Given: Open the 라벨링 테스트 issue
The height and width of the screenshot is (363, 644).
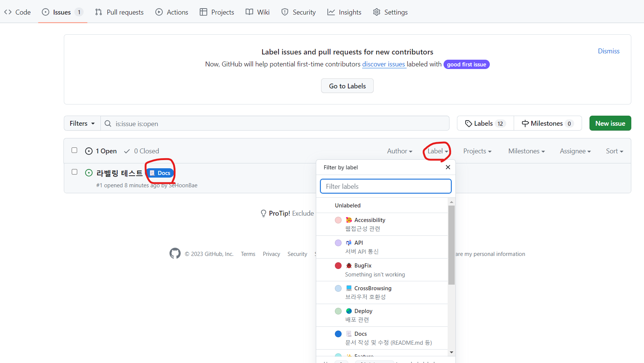Looking at the screenshot, I should tap(119, 173).
